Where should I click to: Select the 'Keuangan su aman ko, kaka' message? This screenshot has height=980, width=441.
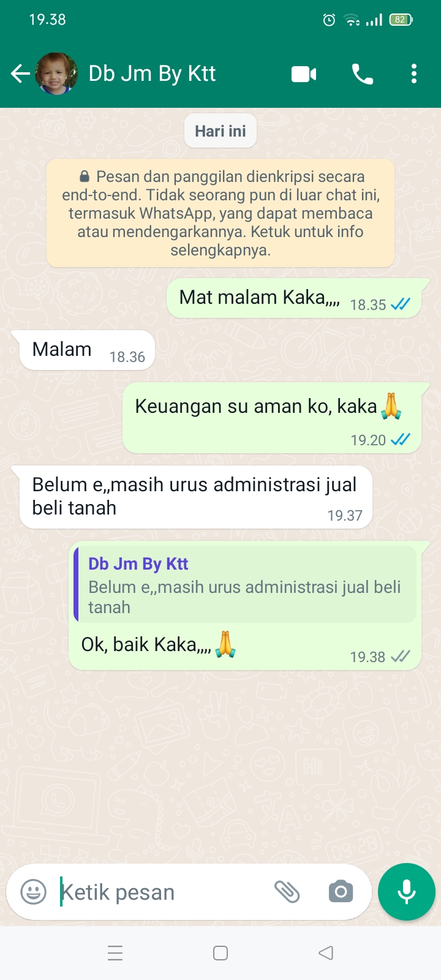(x=272, y=418)
